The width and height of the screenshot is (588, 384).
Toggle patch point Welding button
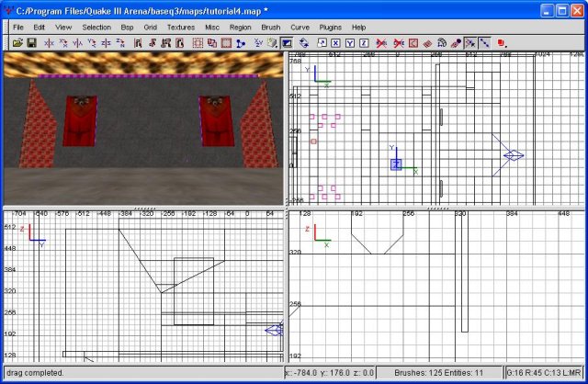[x=470, y=43]
